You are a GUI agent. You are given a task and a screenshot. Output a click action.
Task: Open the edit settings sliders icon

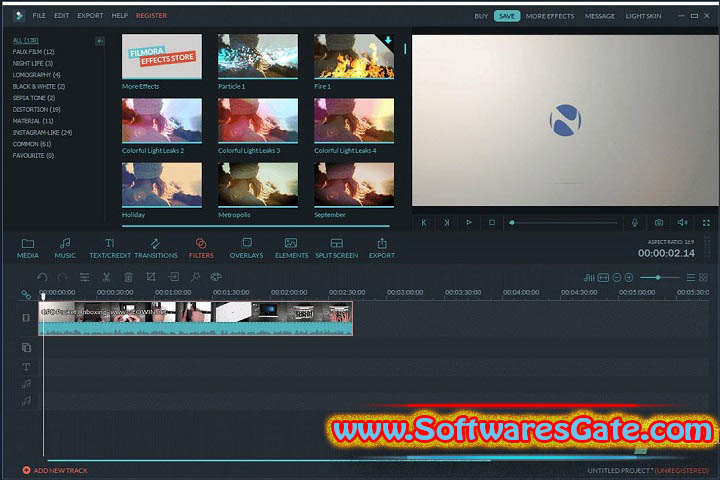pos(84,277)
